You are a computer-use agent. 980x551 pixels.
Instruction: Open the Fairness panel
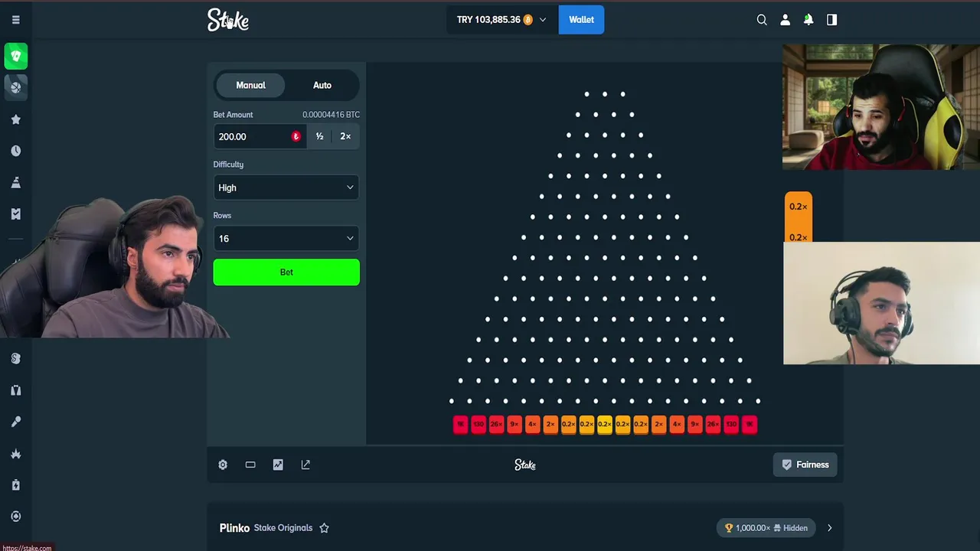click(805, 465)
